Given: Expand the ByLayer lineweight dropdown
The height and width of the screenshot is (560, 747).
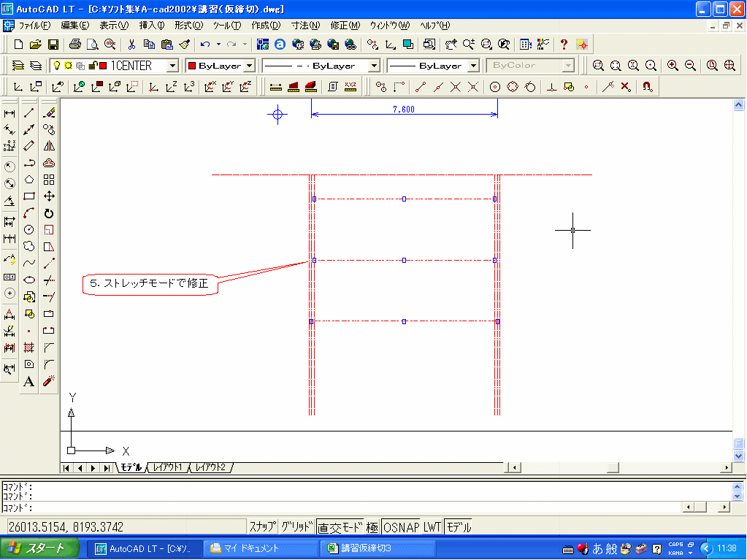Looking at the screenshot, I should pos(473,66).
